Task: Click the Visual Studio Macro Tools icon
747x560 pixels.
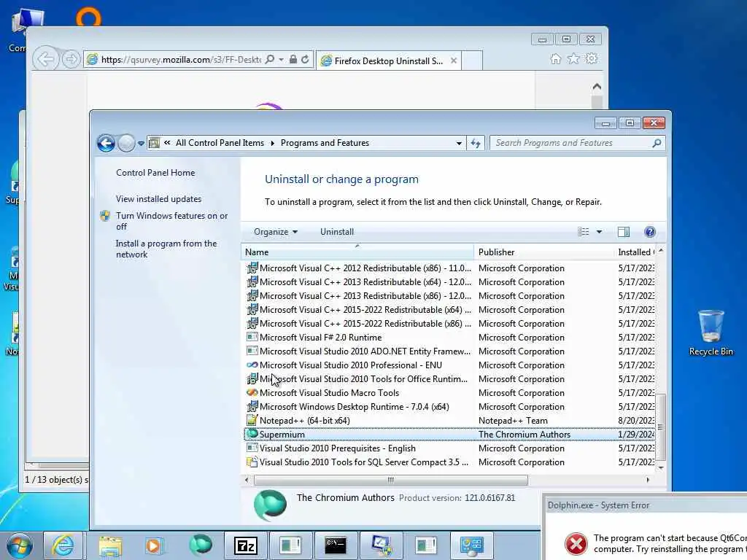Action: pyautogui.click(x=252, y=393)
